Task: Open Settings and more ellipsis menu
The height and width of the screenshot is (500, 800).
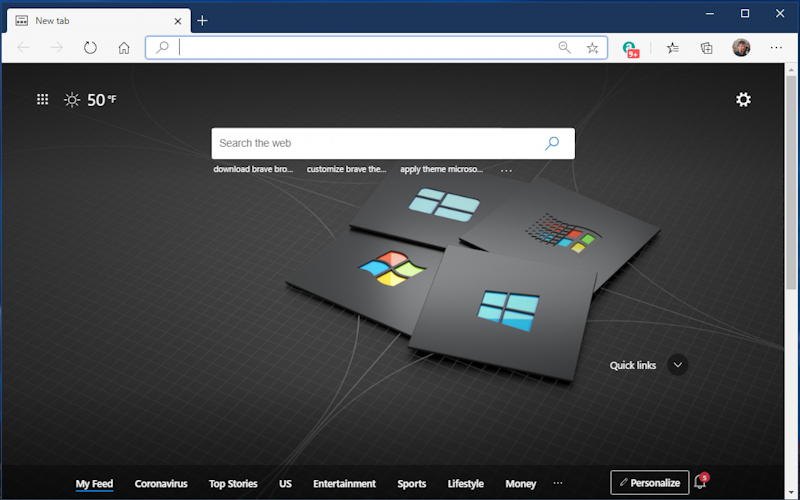Action: point(776,47)
